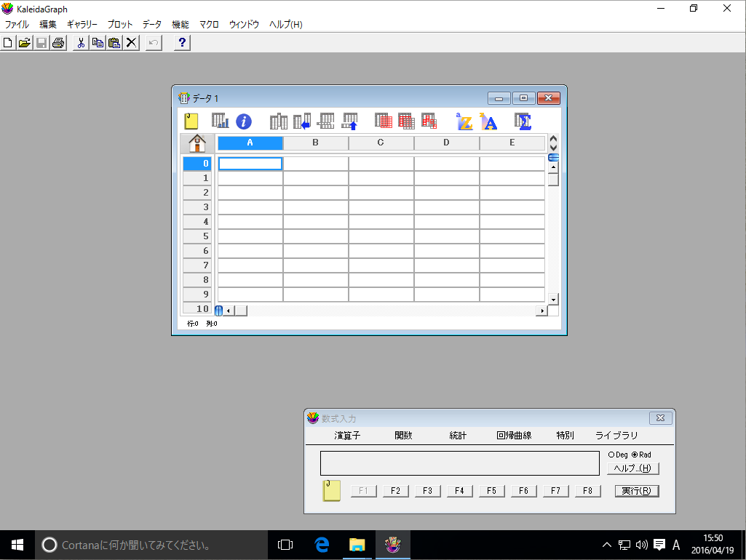Image resolution: width=746 pixels, height=560 pixels.
Task: Click the horizontal scrollbar thumb in data window
Action: (241, 311)
